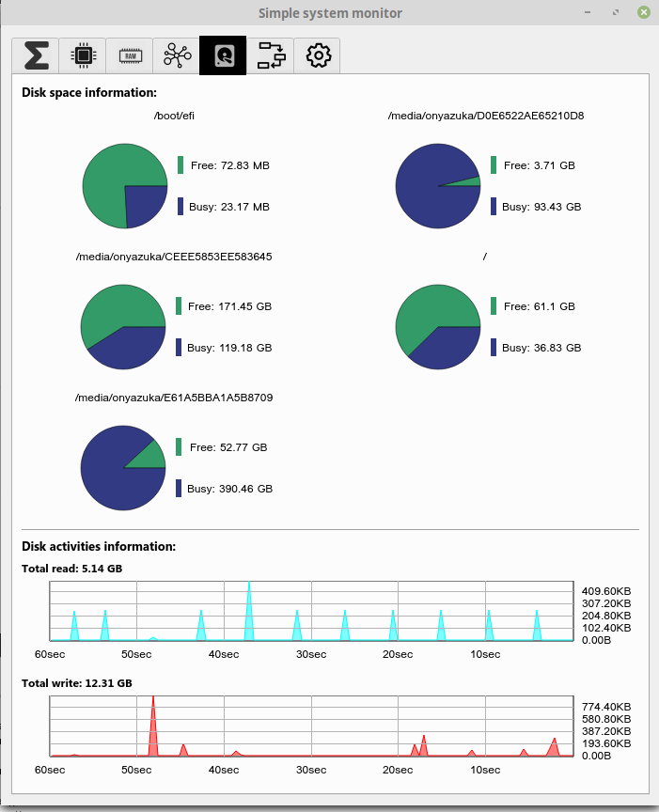Click the /media/onyazuka/CEEE5853EE583645 label

(174, 257)
